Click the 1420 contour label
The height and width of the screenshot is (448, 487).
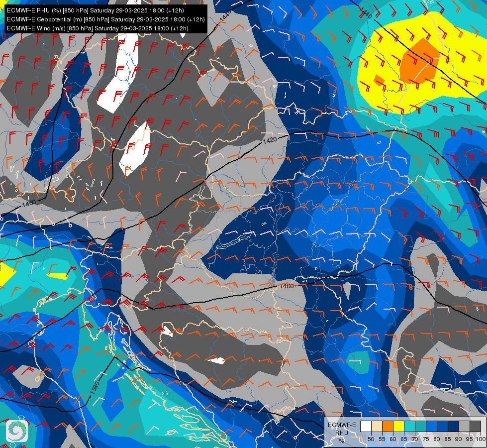point(270,140)
